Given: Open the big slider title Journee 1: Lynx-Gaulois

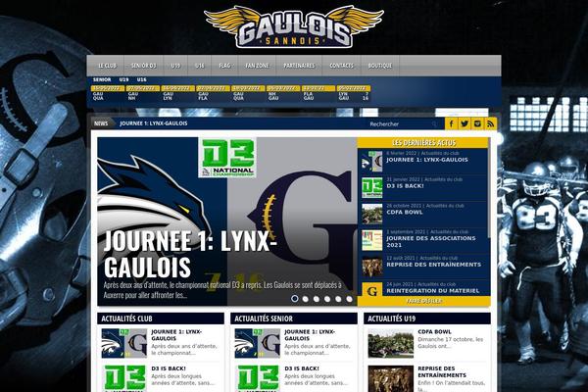Looking at the screenshot, I should pyautogui.click(x=190, y=254).
